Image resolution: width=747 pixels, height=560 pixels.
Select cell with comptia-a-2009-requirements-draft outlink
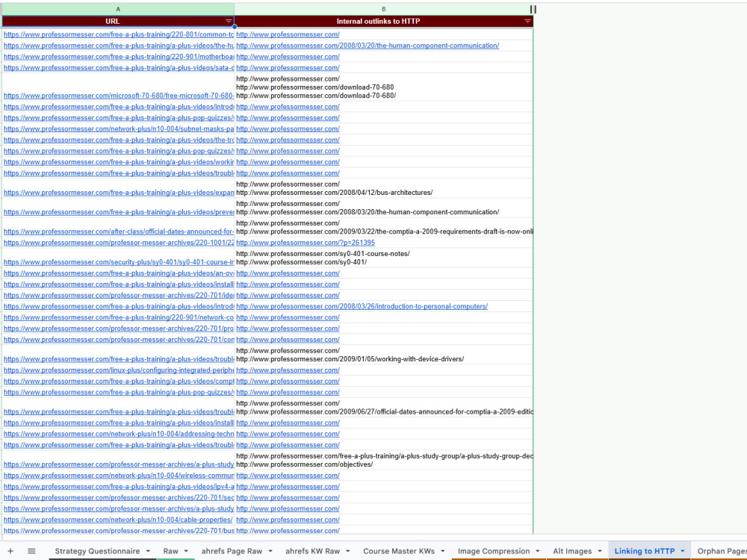(383, 228)
